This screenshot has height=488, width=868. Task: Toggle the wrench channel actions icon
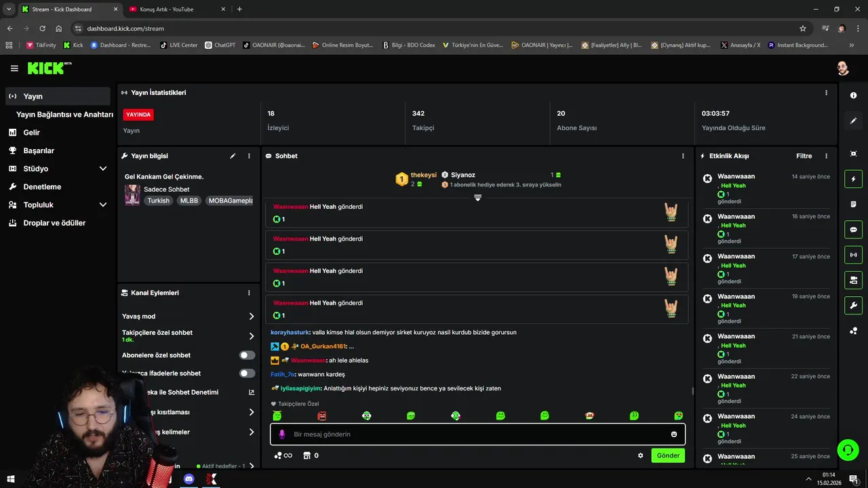[x=853, y=305]
